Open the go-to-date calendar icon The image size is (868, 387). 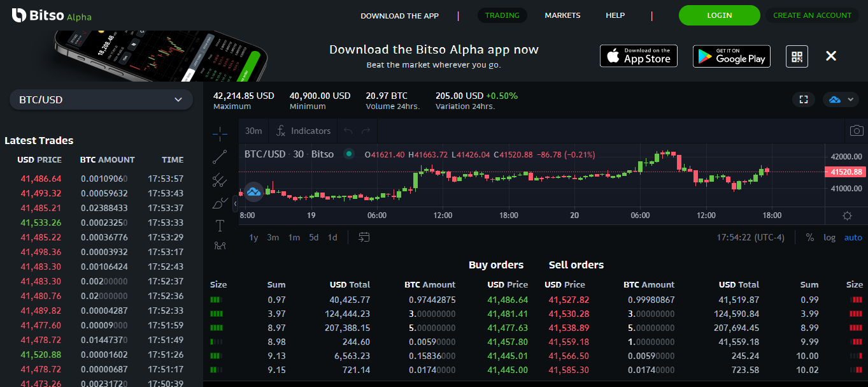[364, 237]
